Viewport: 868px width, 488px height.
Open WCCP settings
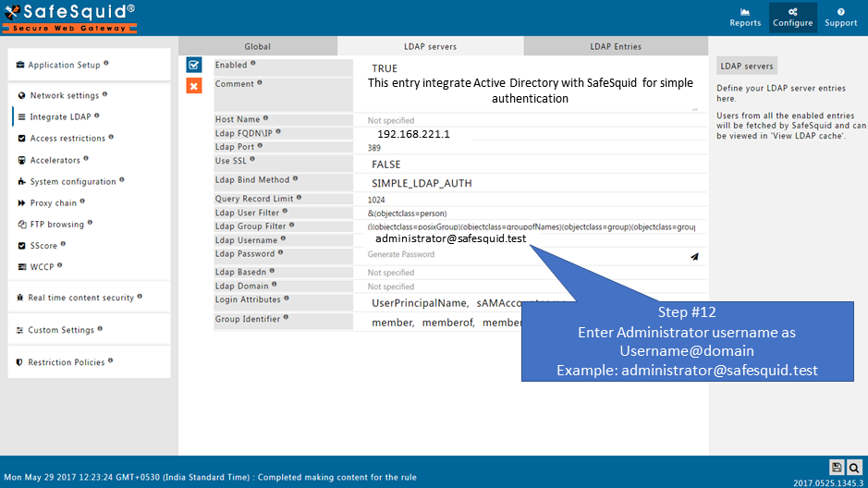point(42,267)
